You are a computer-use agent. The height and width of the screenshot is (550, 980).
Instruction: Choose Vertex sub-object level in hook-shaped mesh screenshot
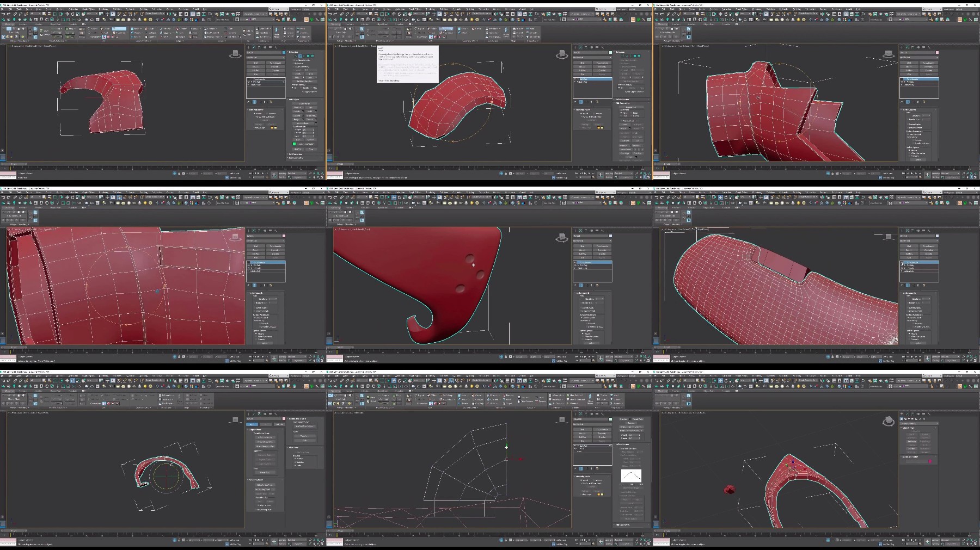296,55
